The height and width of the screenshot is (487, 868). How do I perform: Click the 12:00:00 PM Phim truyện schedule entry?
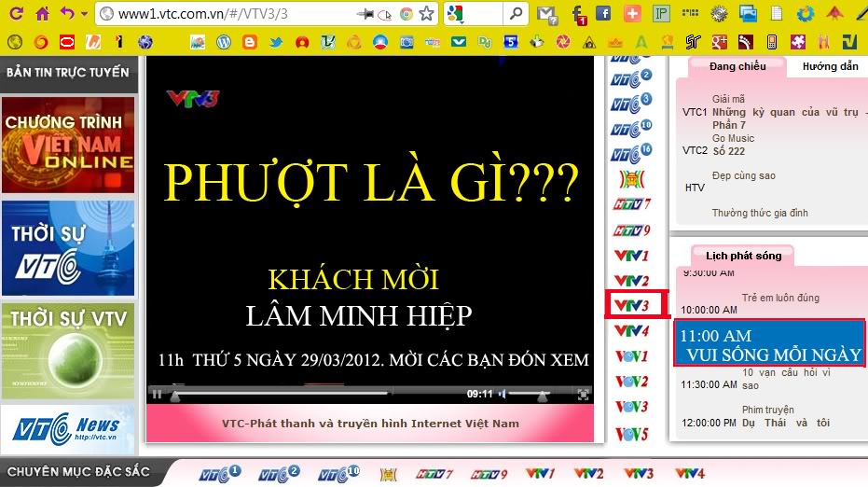[756, 417]
